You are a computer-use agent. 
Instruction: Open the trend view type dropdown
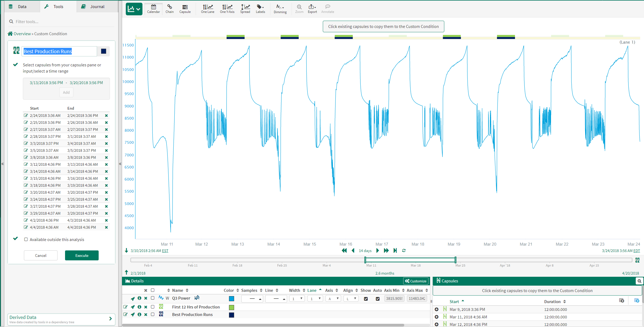tap(134, 9)
